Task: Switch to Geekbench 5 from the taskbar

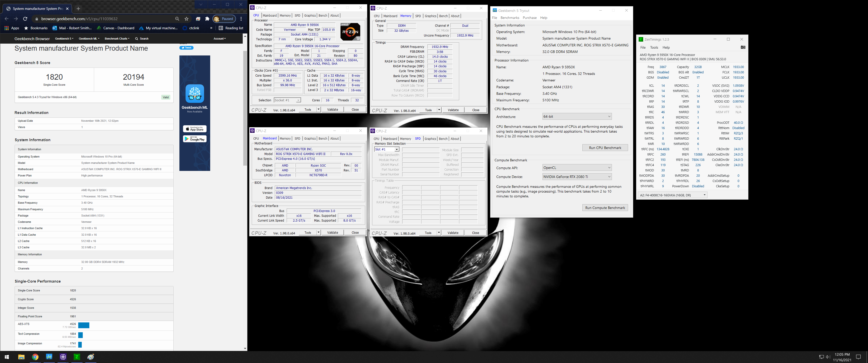Action: pos(49,357)
